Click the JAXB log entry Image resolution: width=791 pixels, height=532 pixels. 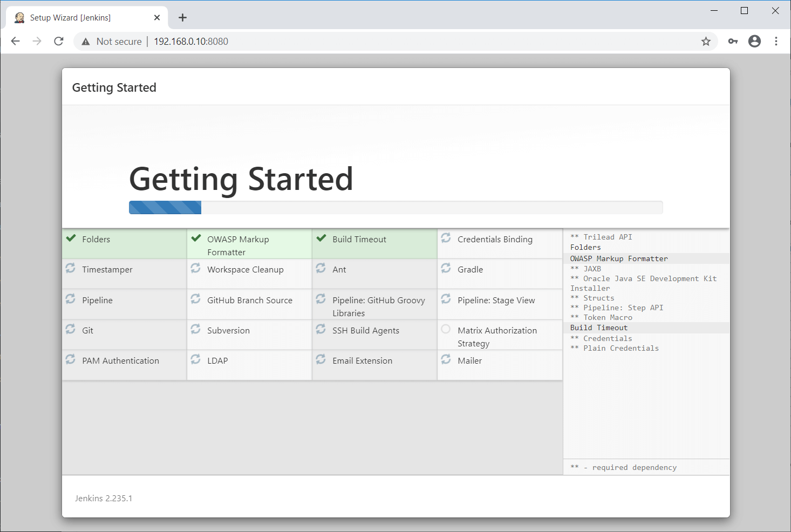(x=585, y=269)
